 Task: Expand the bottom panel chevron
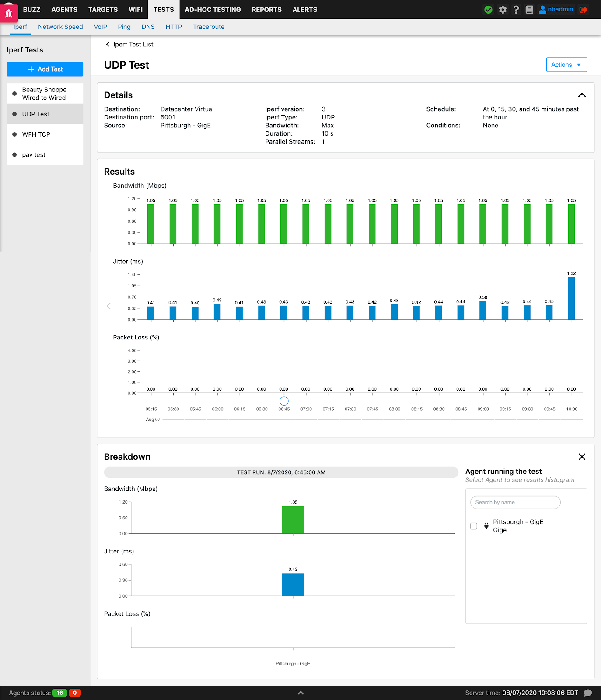pos(300,693)
